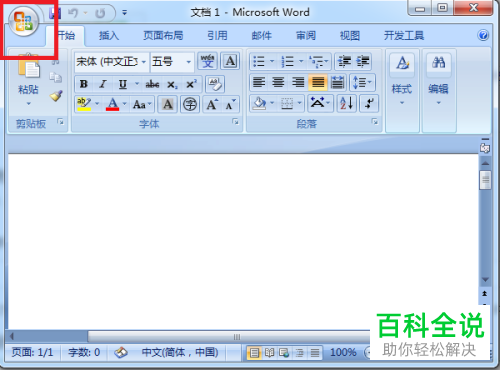
Task: Apply yellow text highlight color
Action: click(x=84, y=104)
